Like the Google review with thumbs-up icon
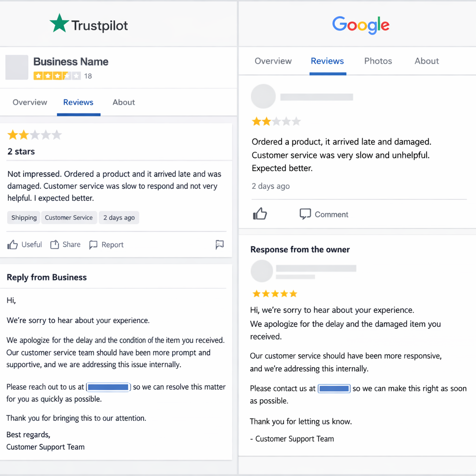 (x=260, y=214)
